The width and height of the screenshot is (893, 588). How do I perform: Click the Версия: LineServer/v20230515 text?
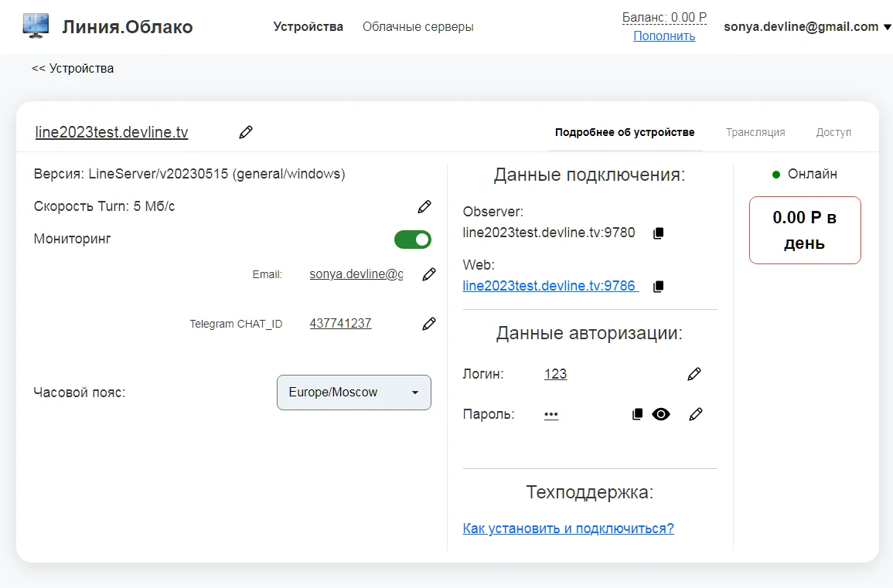tap(189, 174)
